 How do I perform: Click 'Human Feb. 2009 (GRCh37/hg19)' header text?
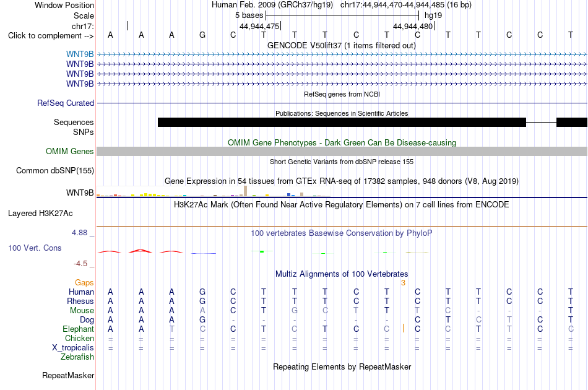point(272,5)
